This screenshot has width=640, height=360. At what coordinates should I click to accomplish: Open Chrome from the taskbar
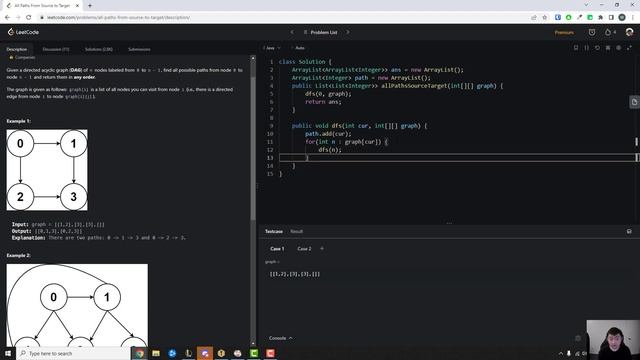pos(140,353)
